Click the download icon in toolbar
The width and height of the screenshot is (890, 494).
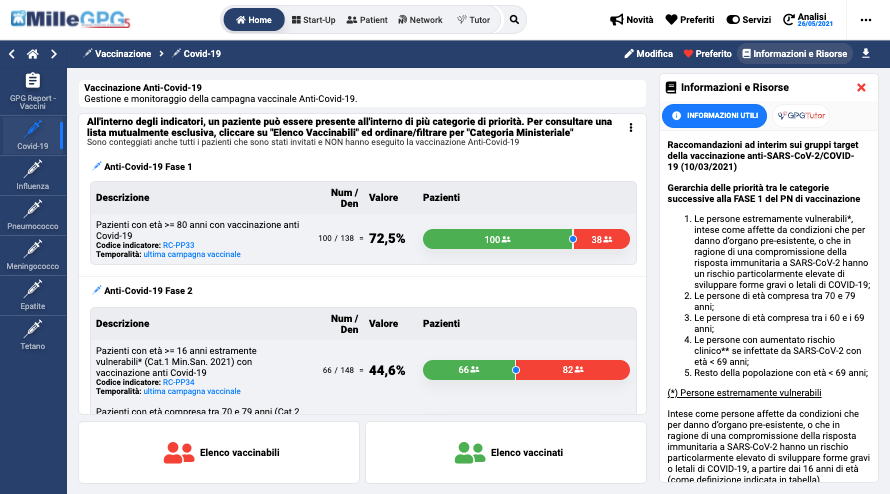pyautogui.click(x=866, y=54)
